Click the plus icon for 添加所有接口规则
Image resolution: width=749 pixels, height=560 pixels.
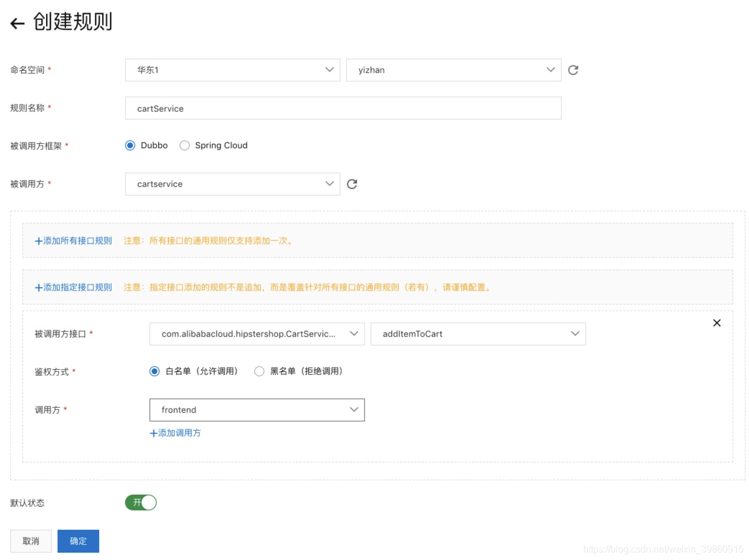(x=38, y=241)
